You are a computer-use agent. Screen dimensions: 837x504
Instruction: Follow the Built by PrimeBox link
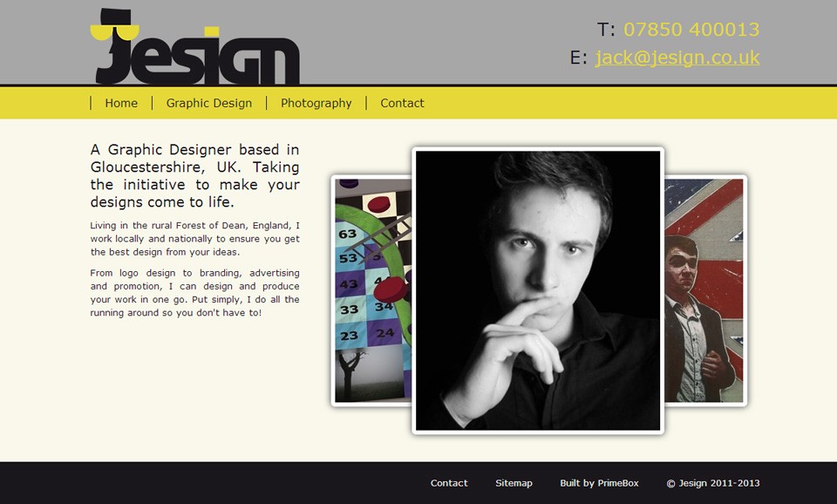(x=599, y=483)
